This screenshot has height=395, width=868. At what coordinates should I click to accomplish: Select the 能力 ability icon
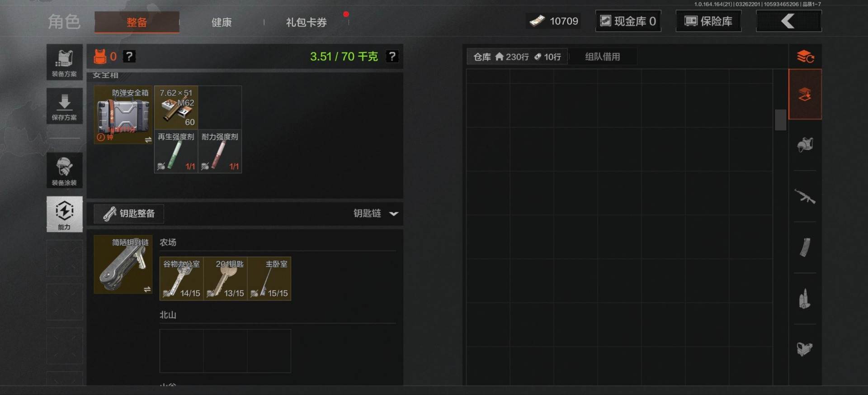tap(64, 214)
